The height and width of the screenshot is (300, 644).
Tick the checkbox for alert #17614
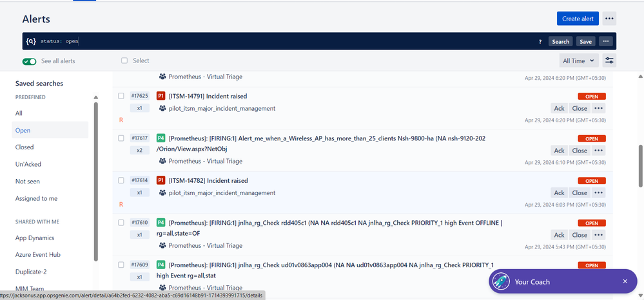121,180
